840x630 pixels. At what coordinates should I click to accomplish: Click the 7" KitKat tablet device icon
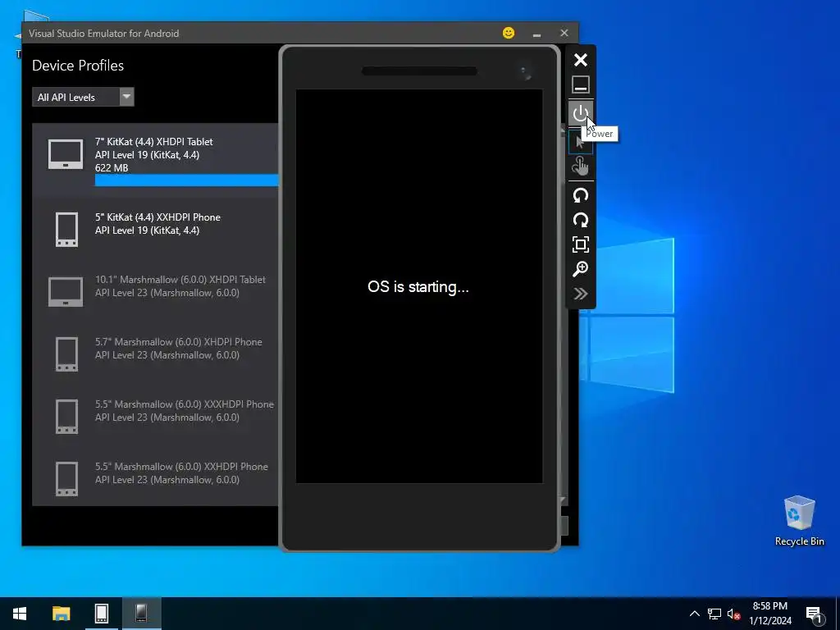(66, 154)
